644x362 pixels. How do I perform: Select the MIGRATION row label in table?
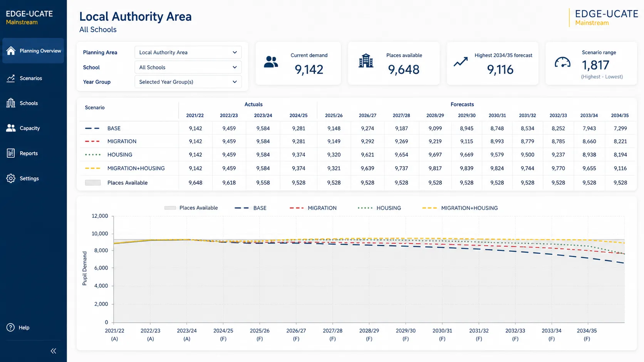122,142
